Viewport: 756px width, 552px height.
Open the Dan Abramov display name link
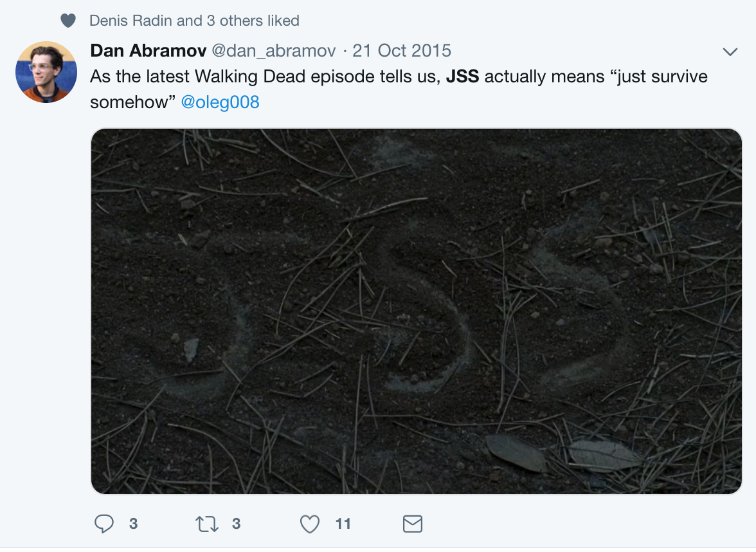pyautogui.click(x=148, y=51)
